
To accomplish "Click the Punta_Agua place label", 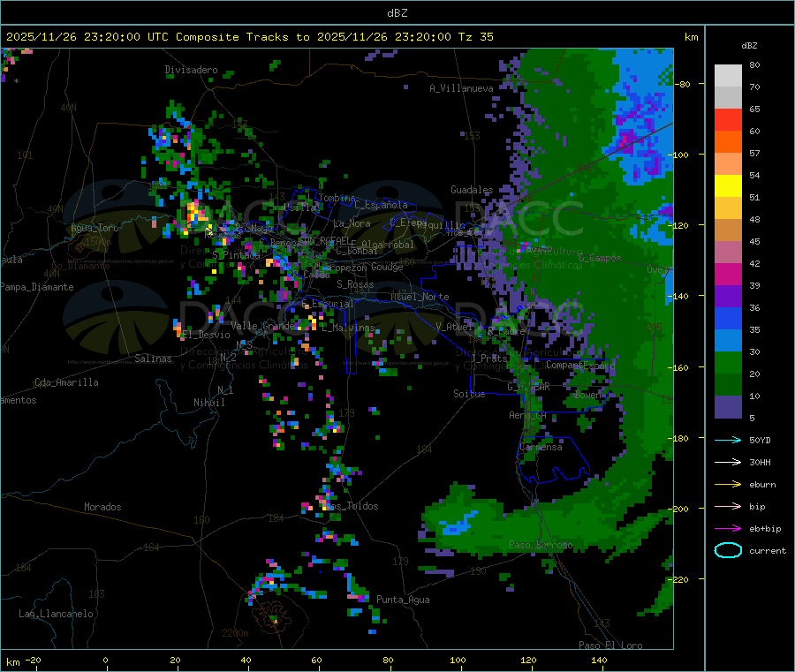I will [403, 600].
